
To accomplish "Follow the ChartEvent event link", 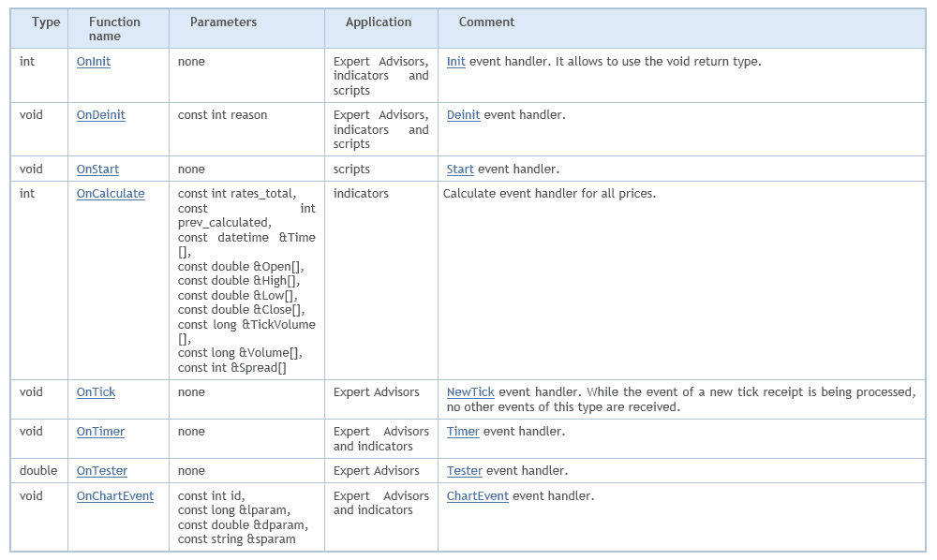I will click(478, 496).
